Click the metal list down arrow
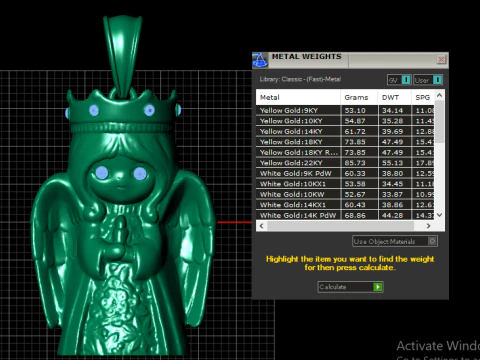Screen dimensions: 480x360 [x=440, y=215]
